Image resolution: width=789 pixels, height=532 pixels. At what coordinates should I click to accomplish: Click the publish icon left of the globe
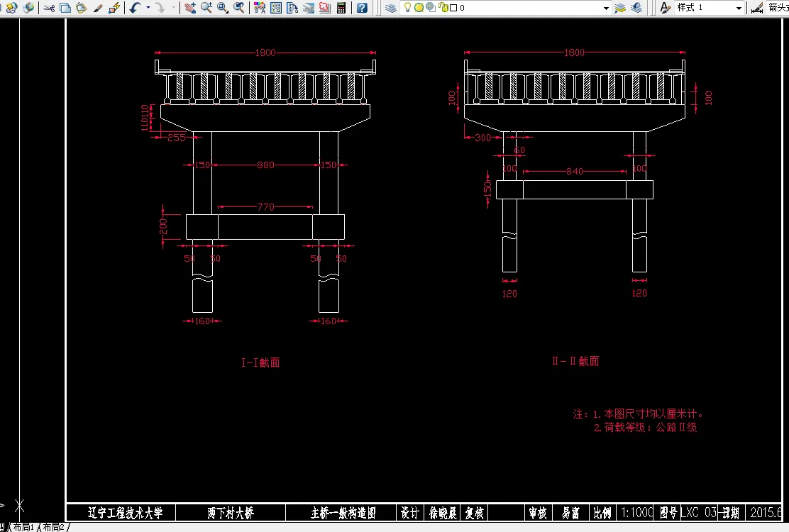(x=11, y=8)
